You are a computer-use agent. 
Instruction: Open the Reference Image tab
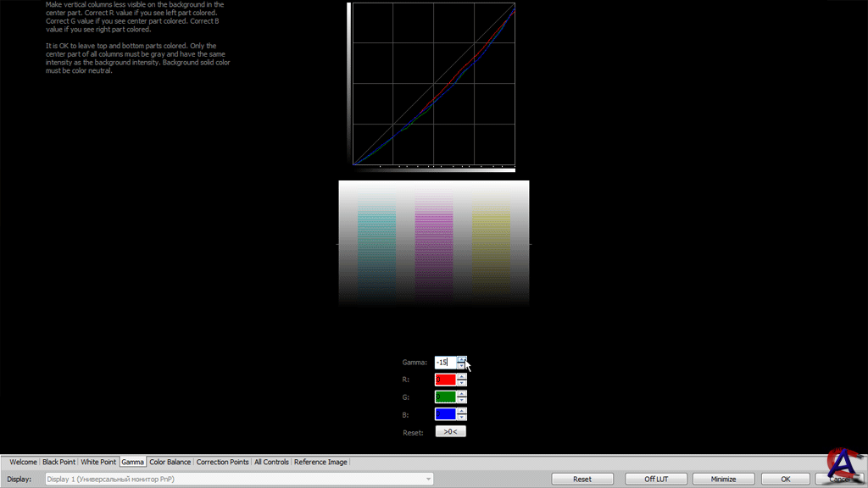tap(320, 462)
